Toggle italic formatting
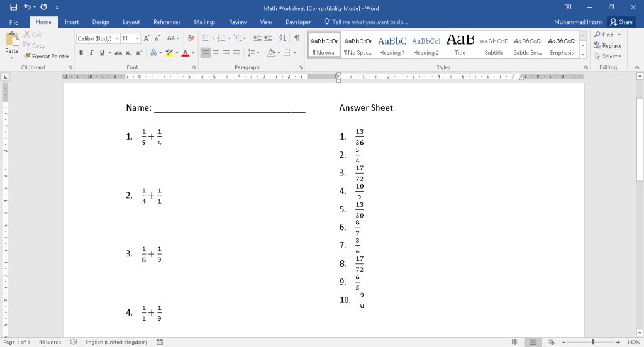The width and height of the screenshot is (644, 347). tap(91, 53)
